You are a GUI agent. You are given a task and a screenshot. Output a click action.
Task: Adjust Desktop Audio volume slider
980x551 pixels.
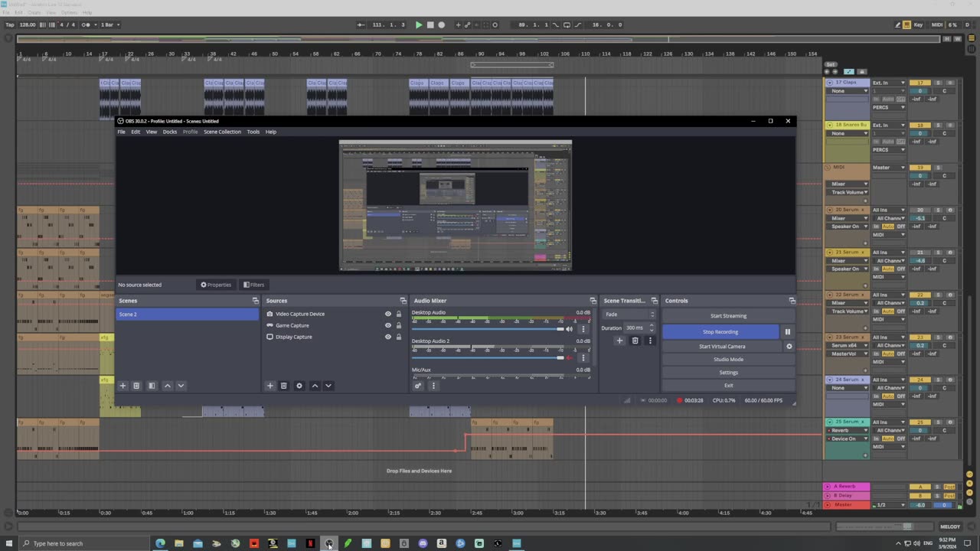tap(487, 329)
